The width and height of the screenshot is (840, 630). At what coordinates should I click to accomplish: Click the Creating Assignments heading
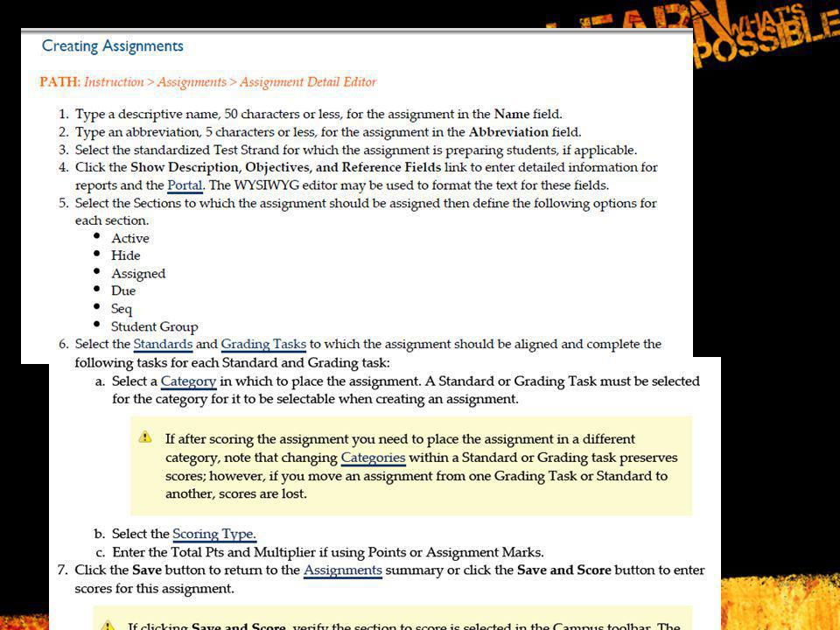tap(113, 46)
